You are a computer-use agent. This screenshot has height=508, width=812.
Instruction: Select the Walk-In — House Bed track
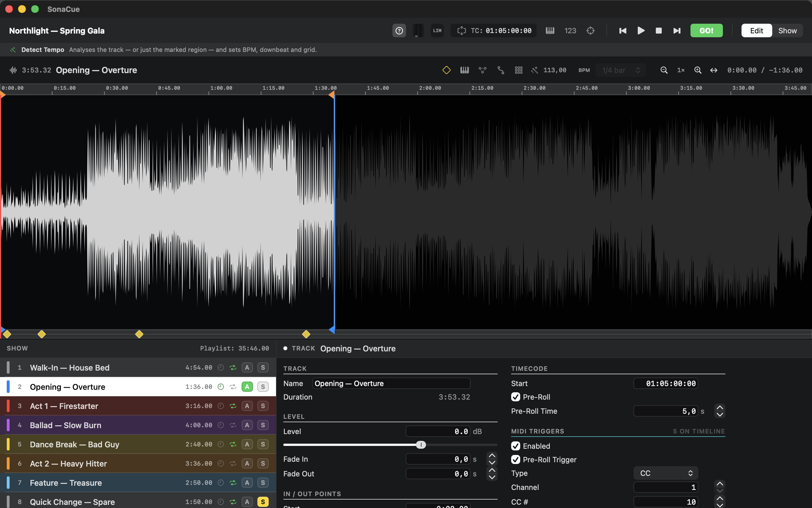coord(138,367)
